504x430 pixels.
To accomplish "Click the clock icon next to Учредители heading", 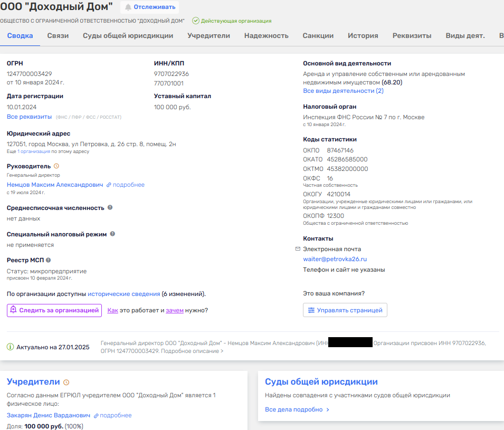I will (66, 382).
